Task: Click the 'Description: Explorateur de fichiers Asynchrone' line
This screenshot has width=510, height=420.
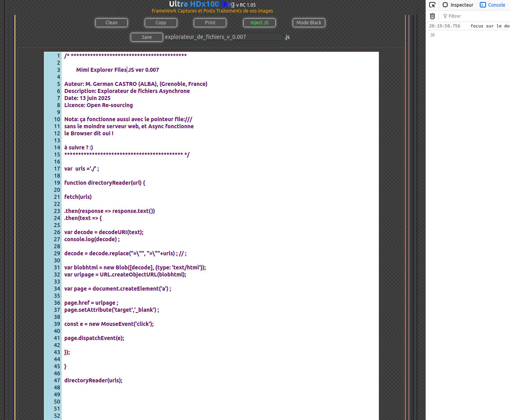Action: pos(127,91)
